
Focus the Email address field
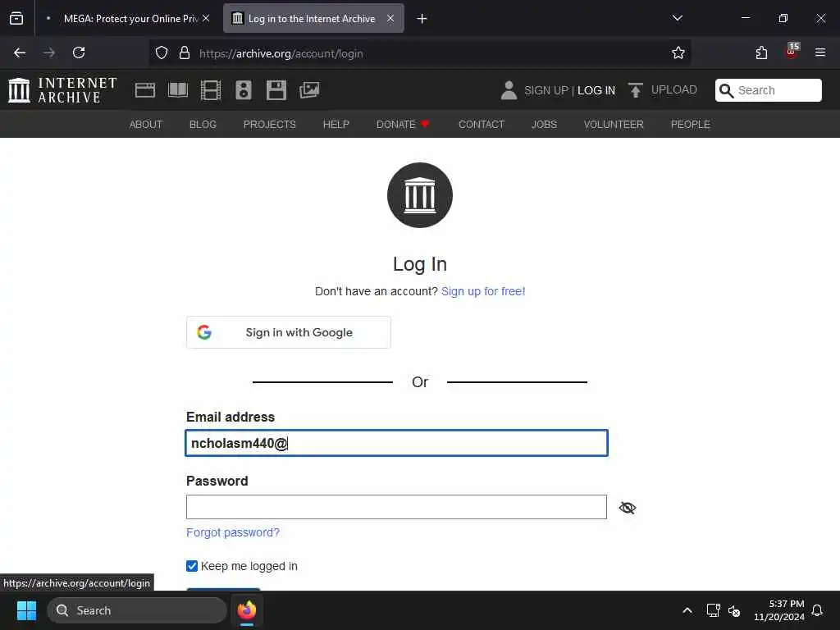click(396, 443)
